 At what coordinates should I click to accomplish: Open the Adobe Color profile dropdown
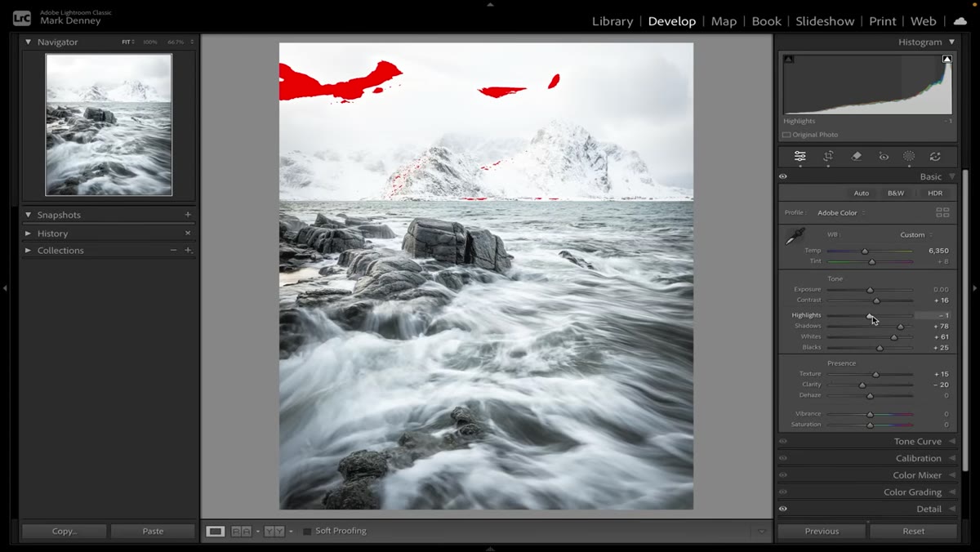coord(841,213)
